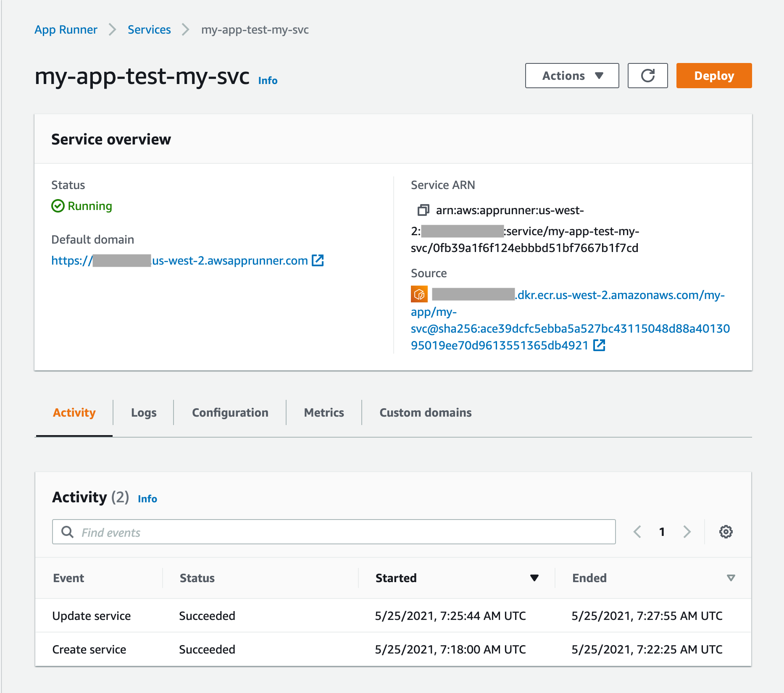The width and height of the screenshot is (784, 693).
Task: Open the Services breadcrumb link
Action: (x=149, y=30)
